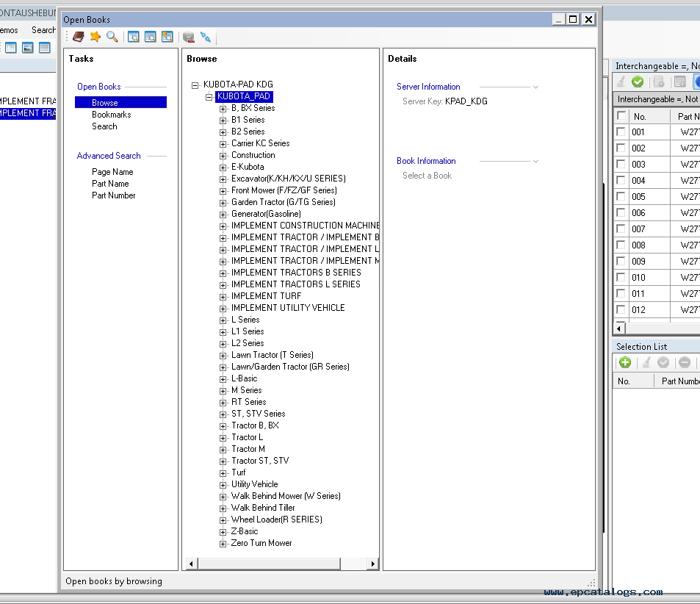The image size is (700, 604).
Task: Click the brown book icon in toolbar
Action: [x=79, y=37]
